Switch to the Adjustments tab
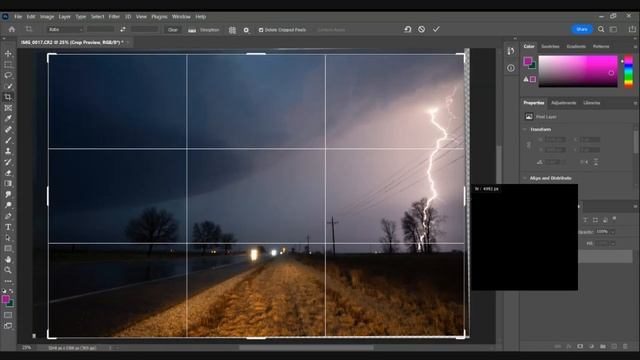640x360 pixels. [x=563, y=103]
